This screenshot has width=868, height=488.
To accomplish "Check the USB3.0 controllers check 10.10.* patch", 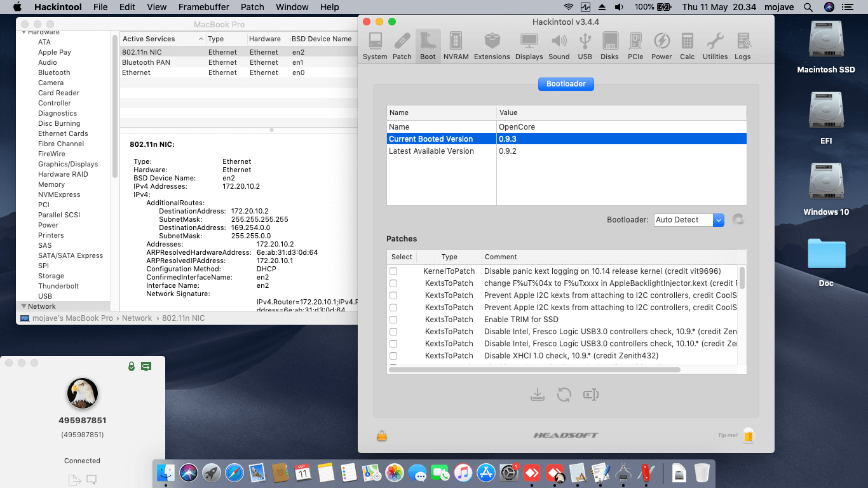I will pos(393,344).
